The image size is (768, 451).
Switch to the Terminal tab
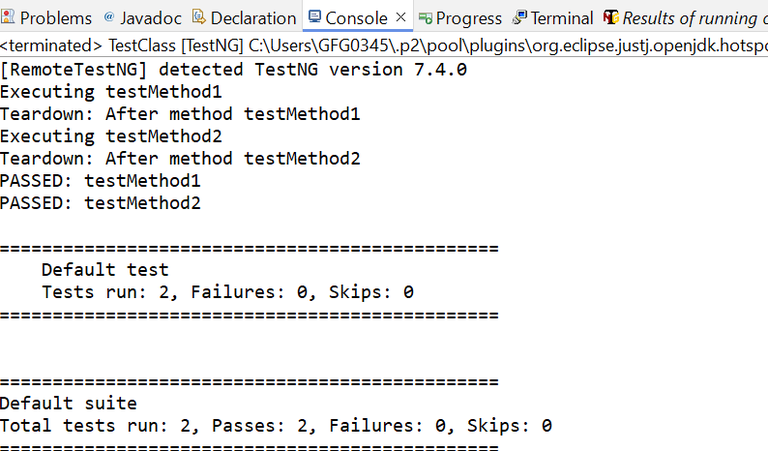point(561,18)
